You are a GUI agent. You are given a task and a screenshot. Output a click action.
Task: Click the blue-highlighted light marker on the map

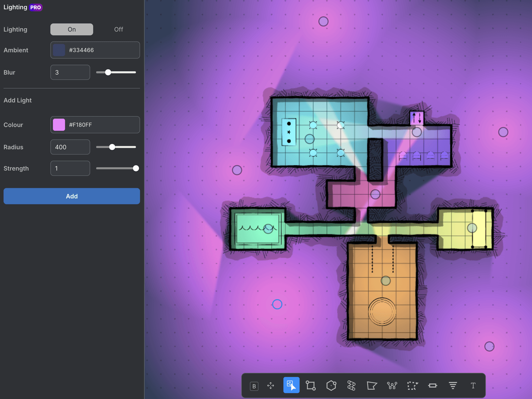pyautogui.click(x=277, y=304)
